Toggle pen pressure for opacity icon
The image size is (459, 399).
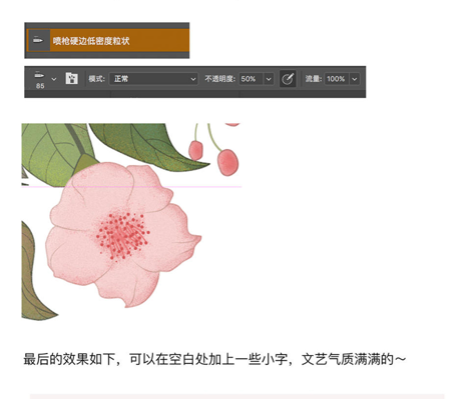(287, 79)
